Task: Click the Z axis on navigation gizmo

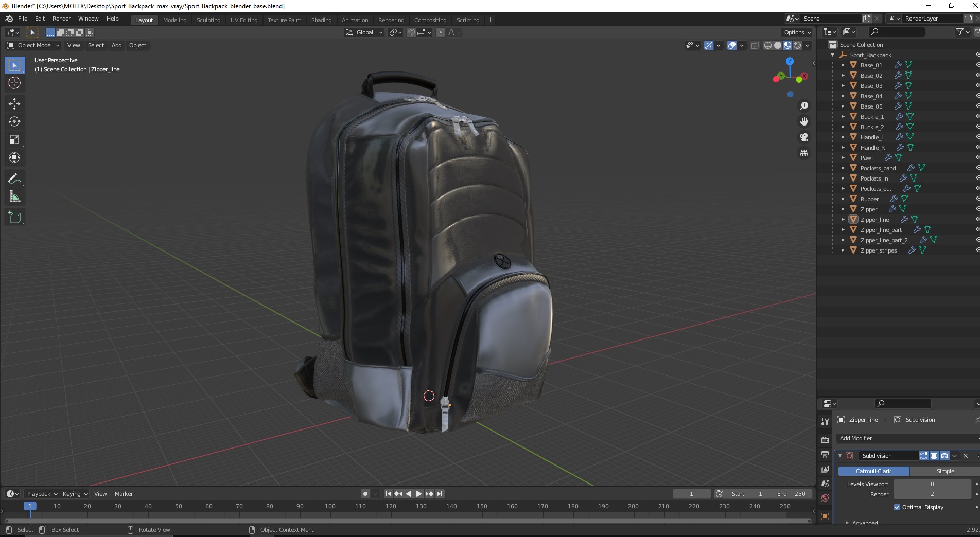Action: (790, 61)
